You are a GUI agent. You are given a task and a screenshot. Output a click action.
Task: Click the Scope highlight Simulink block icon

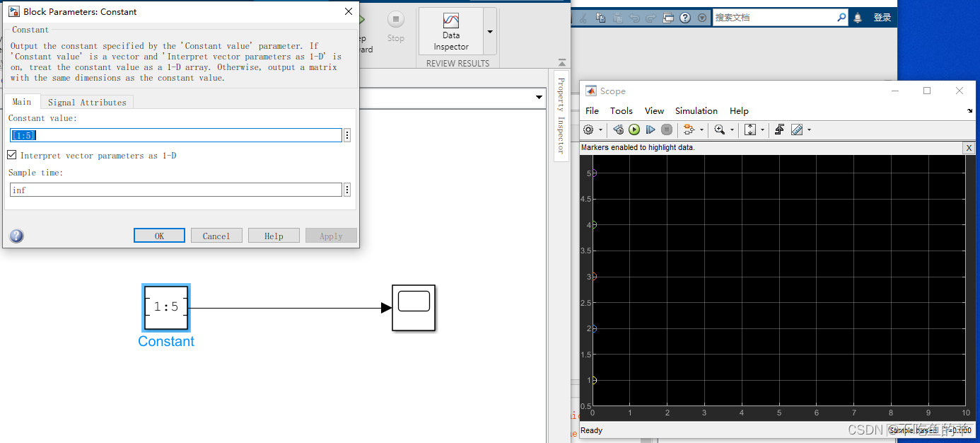pyautogui.click(x=689, y=130)
